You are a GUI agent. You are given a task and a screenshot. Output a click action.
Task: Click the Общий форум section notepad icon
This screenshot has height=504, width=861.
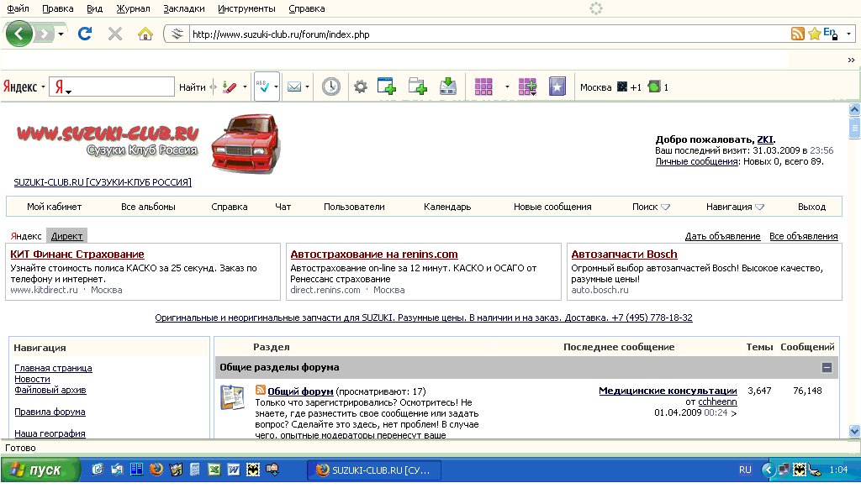(x=232, y=397)
